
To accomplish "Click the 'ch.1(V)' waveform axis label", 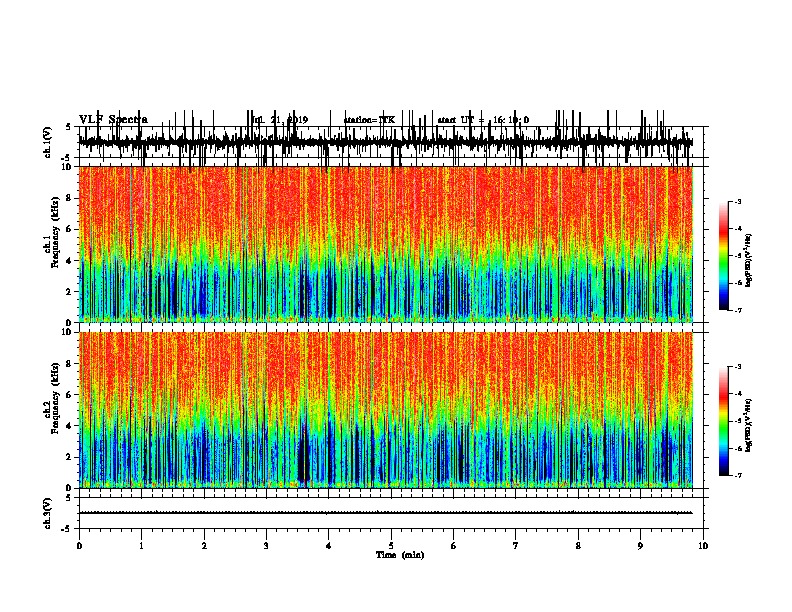I will point(48,142).
